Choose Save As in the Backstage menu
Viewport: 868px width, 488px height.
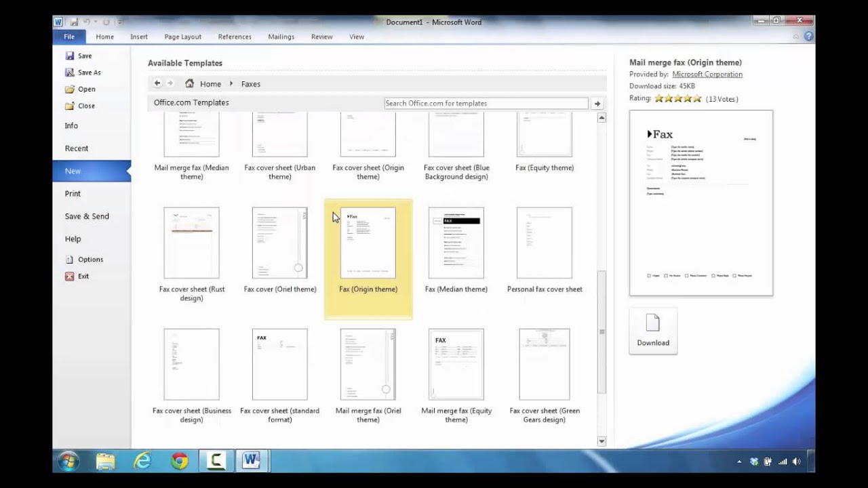tap(83, 73)
